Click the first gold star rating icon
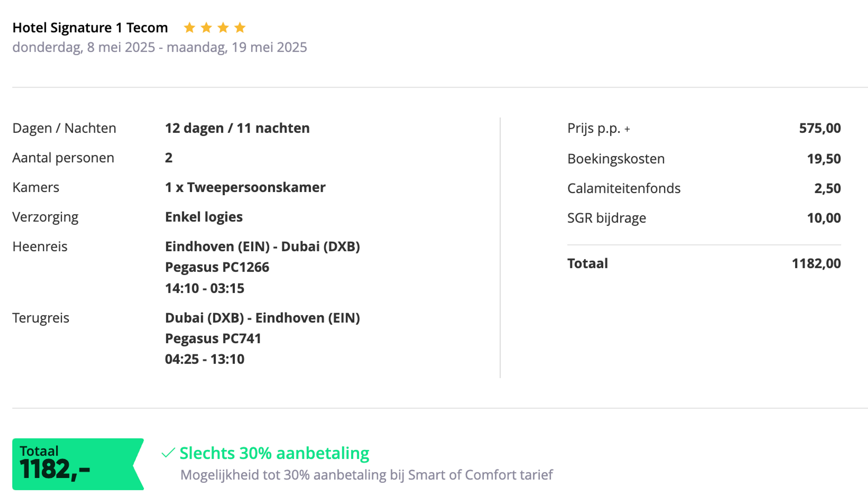The height and width of the screenshot is (500, 868). coord(189,28)
